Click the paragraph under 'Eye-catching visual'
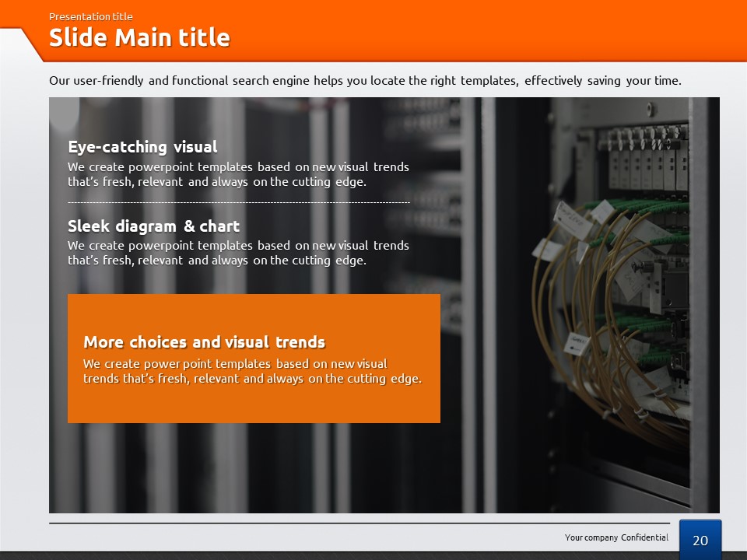This screenshot has height=560, width=747. click(x=238, y=174)
